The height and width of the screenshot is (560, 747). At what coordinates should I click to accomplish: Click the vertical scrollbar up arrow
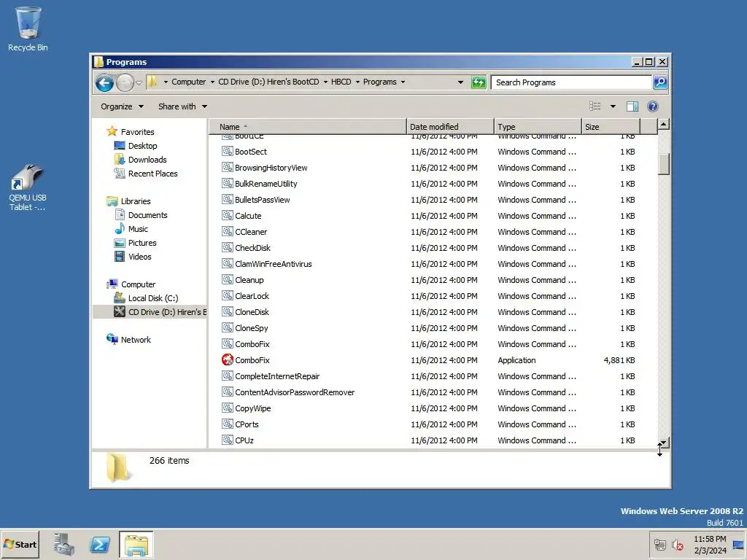664,124
